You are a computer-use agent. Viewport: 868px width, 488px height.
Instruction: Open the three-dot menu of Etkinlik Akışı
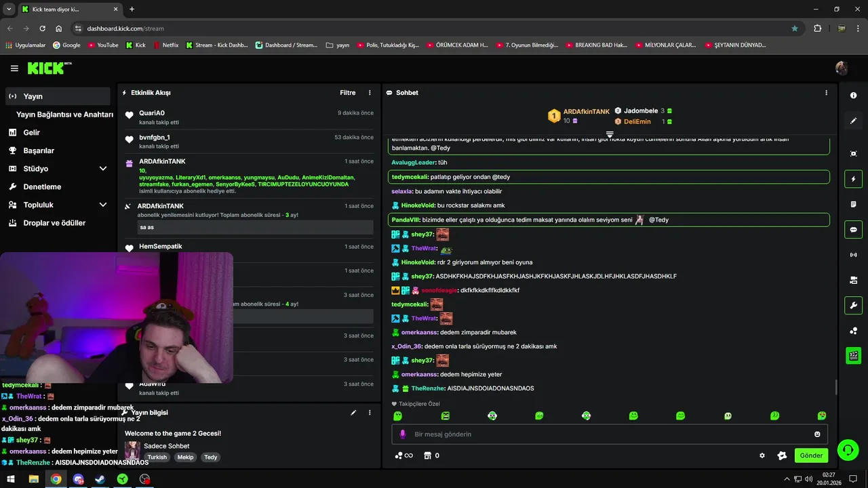coord(370,93)
